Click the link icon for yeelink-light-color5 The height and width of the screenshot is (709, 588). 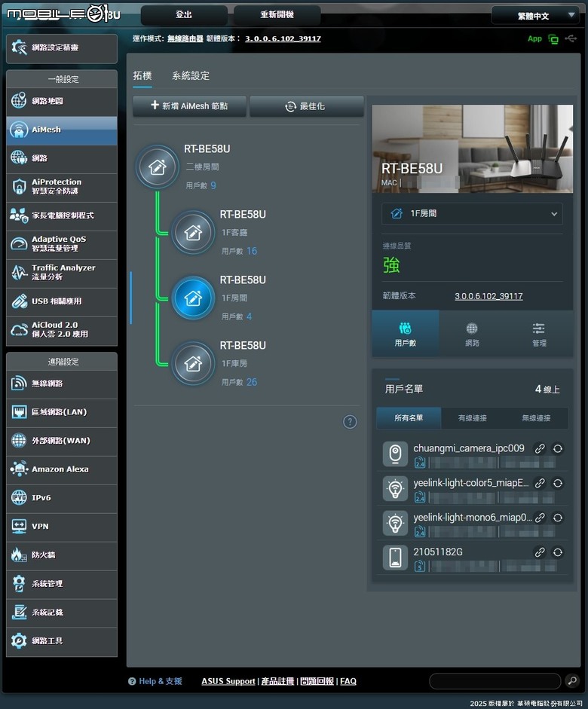coord(540,483)
